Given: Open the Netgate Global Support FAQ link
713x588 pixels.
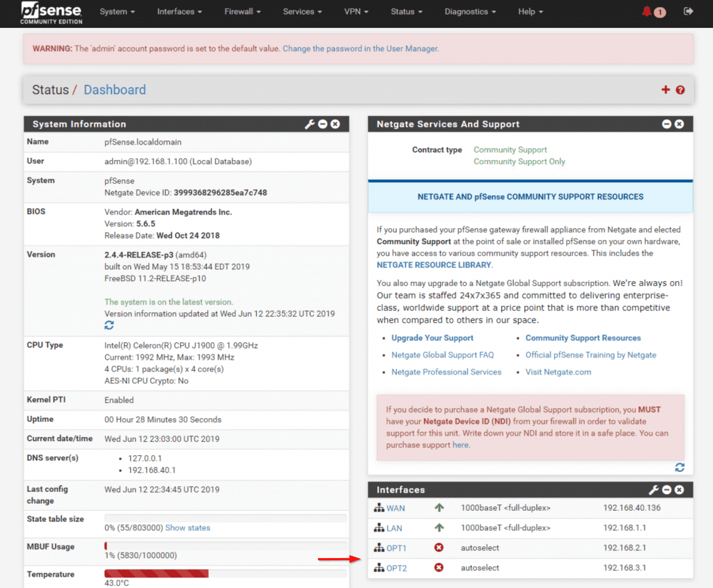Looking at the screenshot, I should (x=442, y=355).
